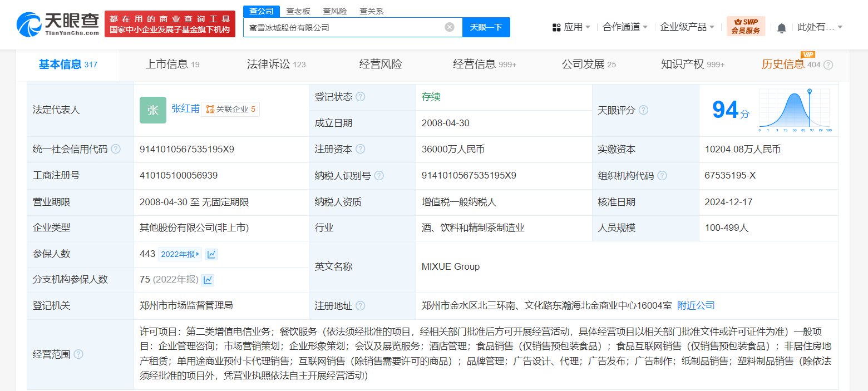Click the help icon beside 纳税人识别号
Screen dimensions: 868x391
(379, 176)
